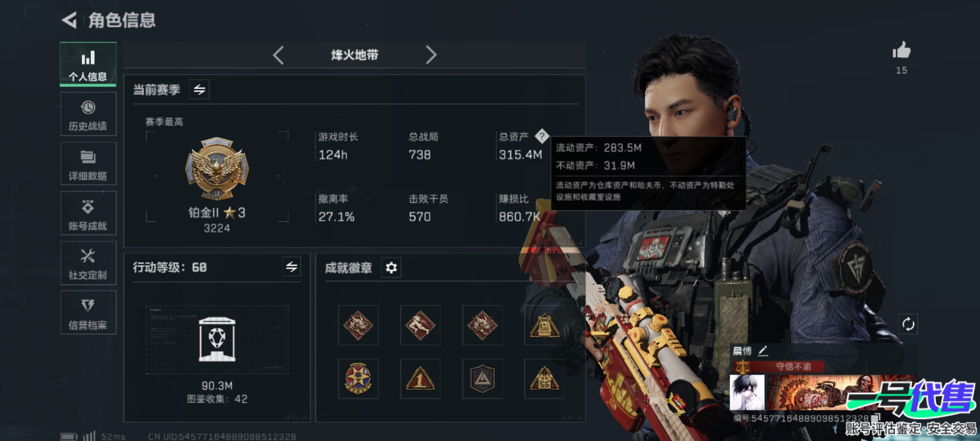Image resolution: width=980 pixels, height=441 pixels.
Task: Go back using the arrow beside 角色信息
Action: (x=69, y=20)
